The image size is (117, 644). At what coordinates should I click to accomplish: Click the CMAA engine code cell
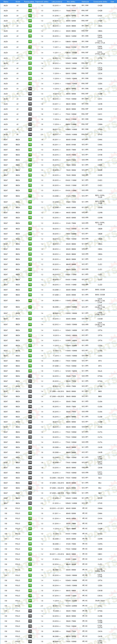pos(100,508)
